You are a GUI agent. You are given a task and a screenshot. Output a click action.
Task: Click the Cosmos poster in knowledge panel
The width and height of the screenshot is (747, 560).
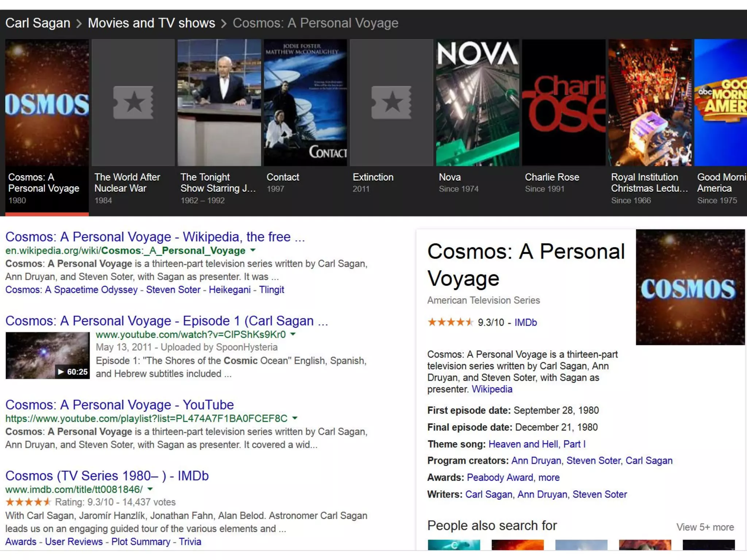click(x=690, y=287)
